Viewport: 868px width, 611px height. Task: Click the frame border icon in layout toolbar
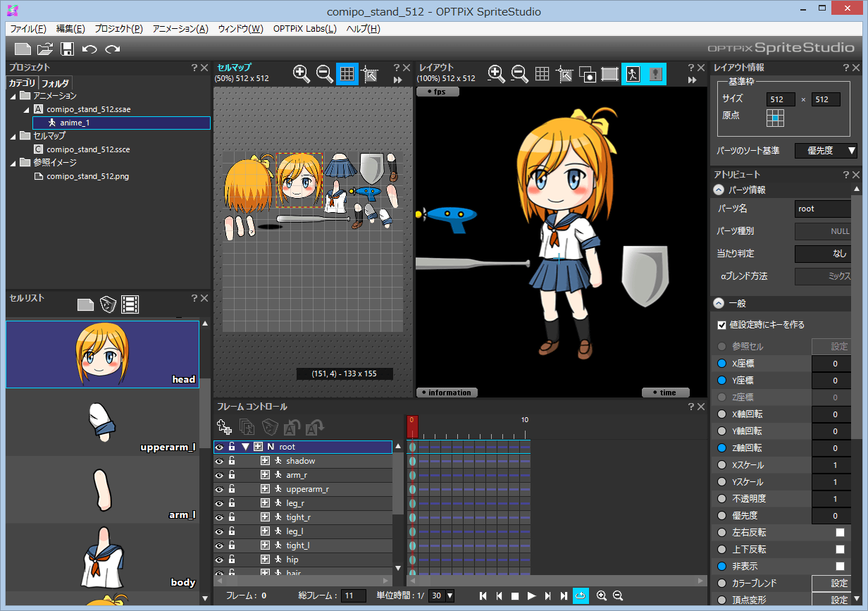point(609,73)
